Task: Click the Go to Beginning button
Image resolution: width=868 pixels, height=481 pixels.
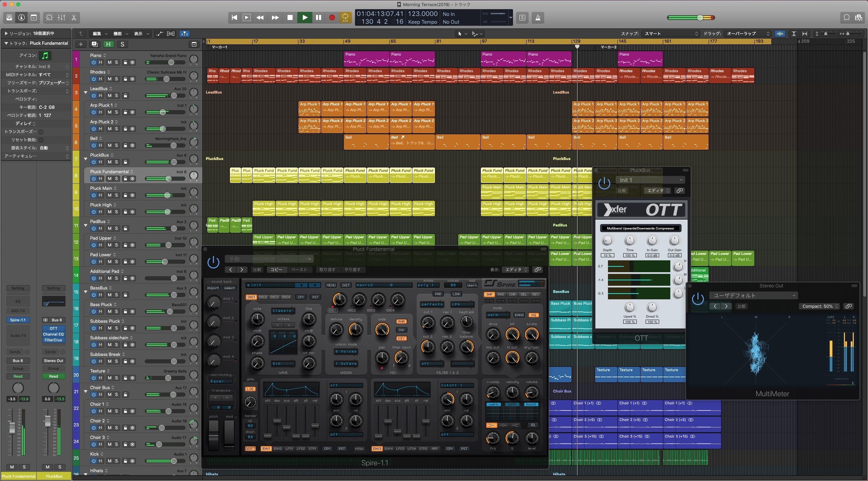Action: 234,18
